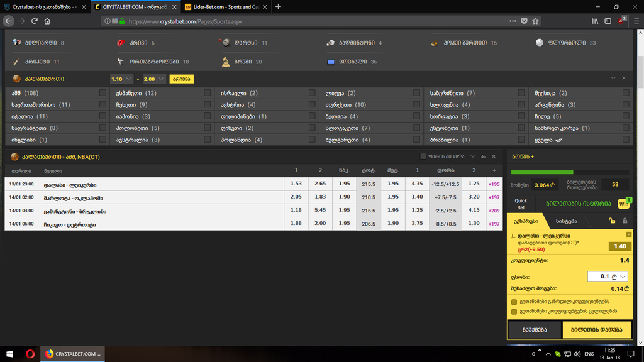Click the green bonus progress bar

click(542, 172)
